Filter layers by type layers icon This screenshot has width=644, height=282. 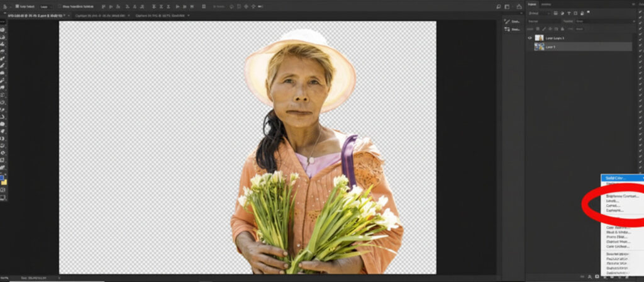click(x=569, y=13)
